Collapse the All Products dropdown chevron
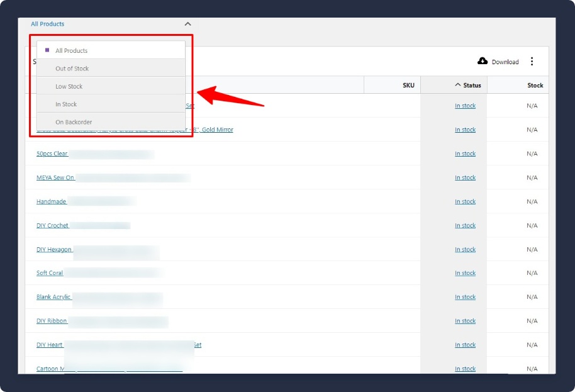Viewport: 575px width, 392px height. (x=187, y=24)
